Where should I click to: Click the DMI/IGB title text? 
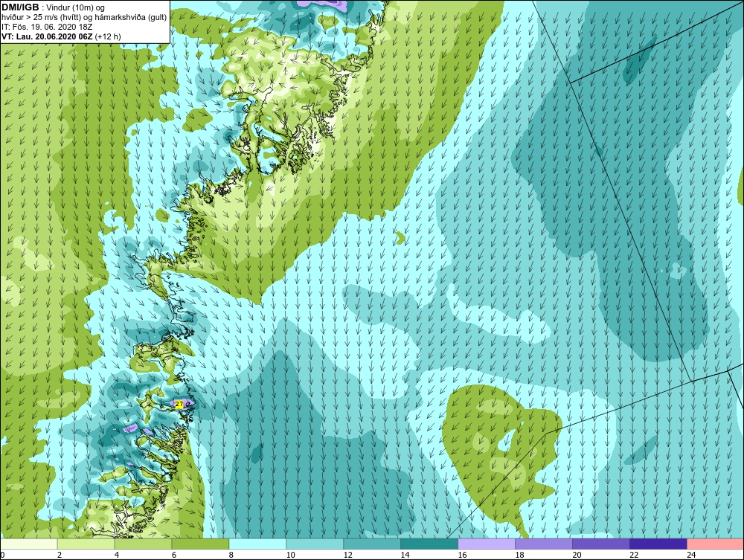click(20, 7)
